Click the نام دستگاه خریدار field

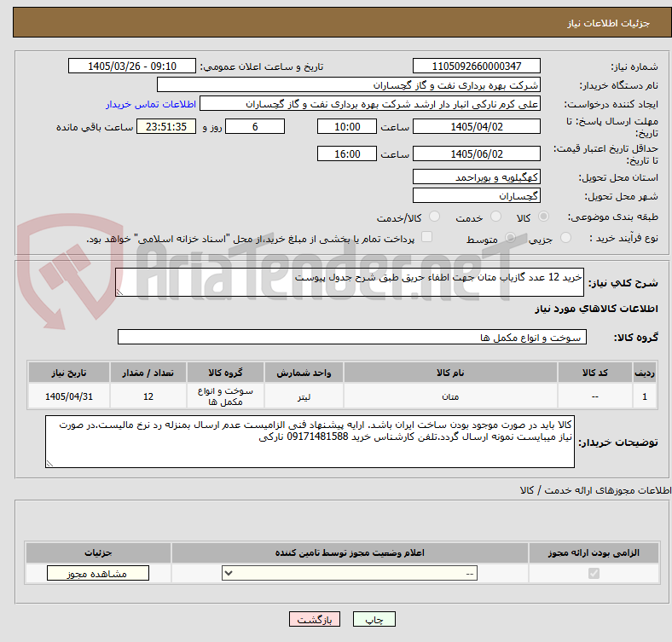[349, 85]
